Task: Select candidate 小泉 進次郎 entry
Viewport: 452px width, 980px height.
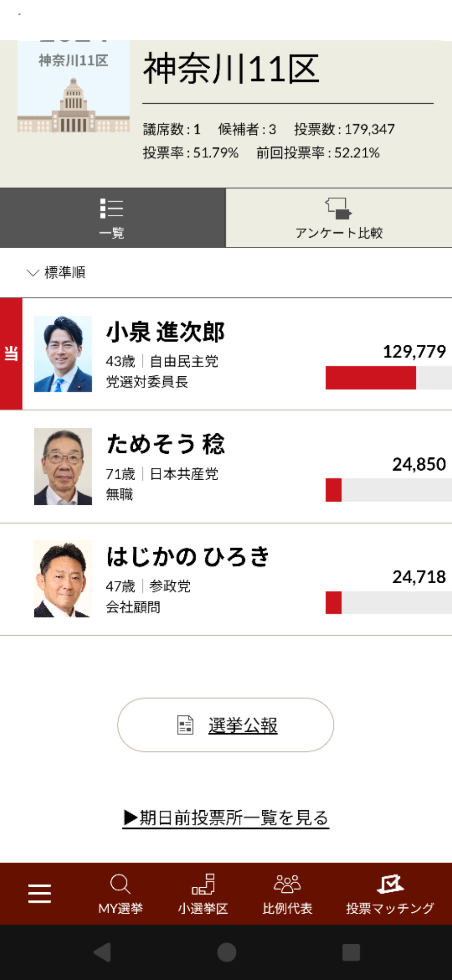Action: click(x=165, y=332)
